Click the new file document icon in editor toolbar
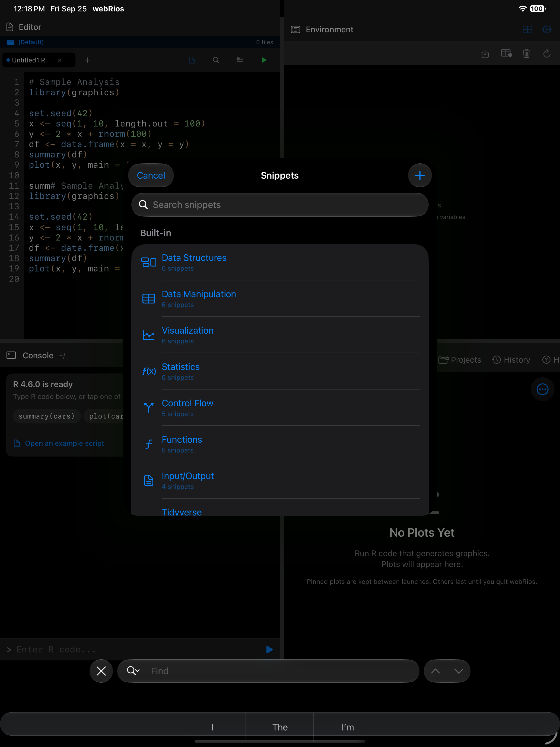This screenshot has width=560, height=747. coord(192,60)
